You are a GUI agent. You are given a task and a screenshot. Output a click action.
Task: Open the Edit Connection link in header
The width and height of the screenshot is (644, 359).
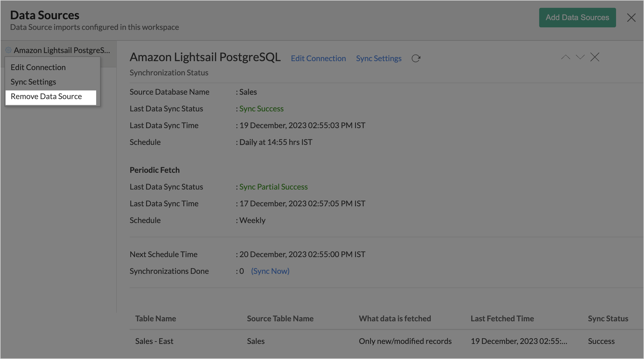(x=318, y=59)
